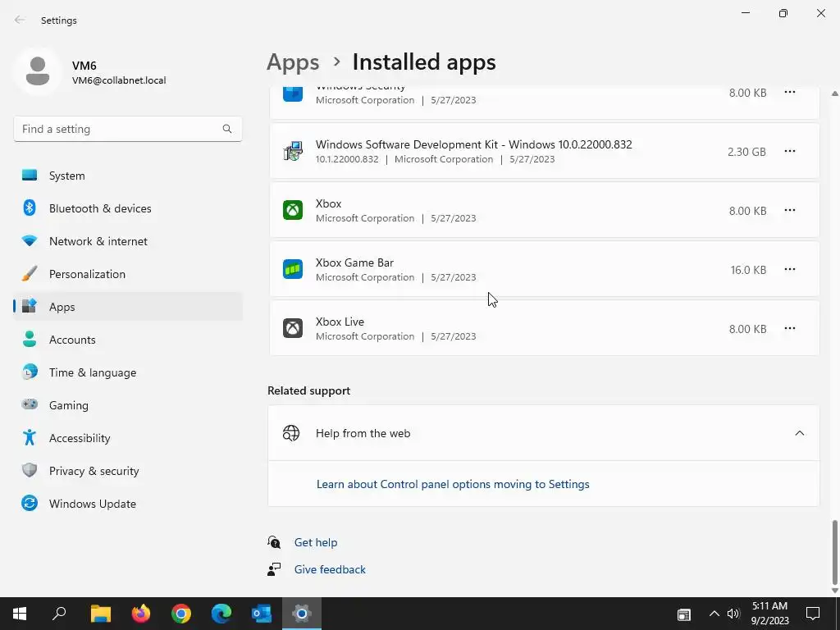Open the notification center icon

813,614
